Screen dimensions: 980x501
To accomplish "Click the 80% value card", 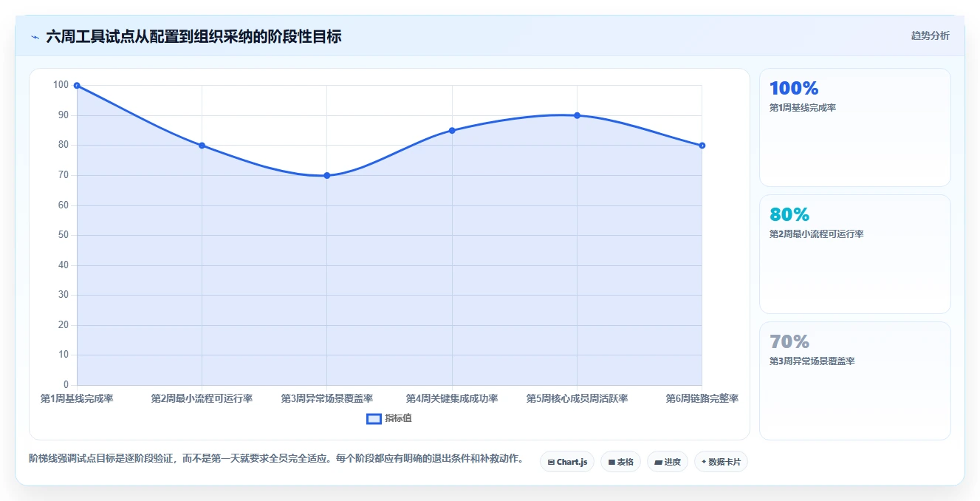I will click(855, 254).
